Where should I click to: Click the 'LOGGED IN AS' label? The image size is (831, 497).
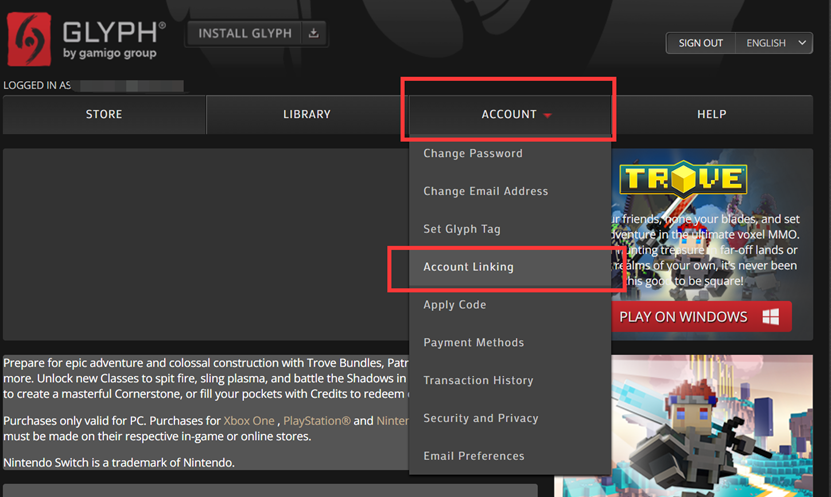[37, 85]
